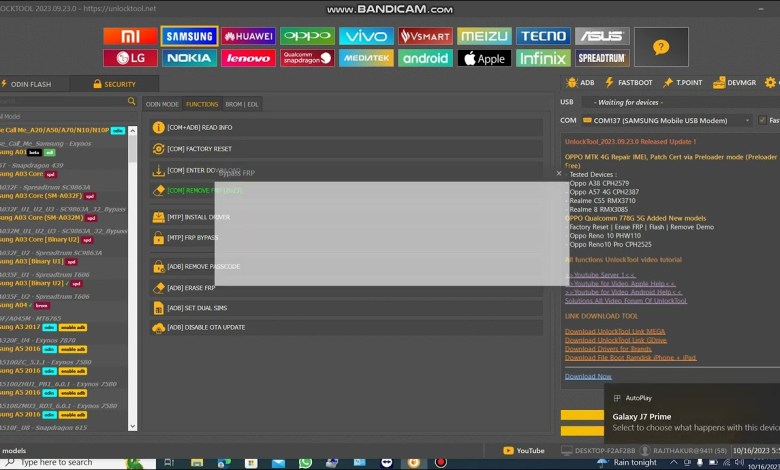Screen dimensions: 780x470
Task: Open the ODIN MODE sub-tab
Action: 162,104
